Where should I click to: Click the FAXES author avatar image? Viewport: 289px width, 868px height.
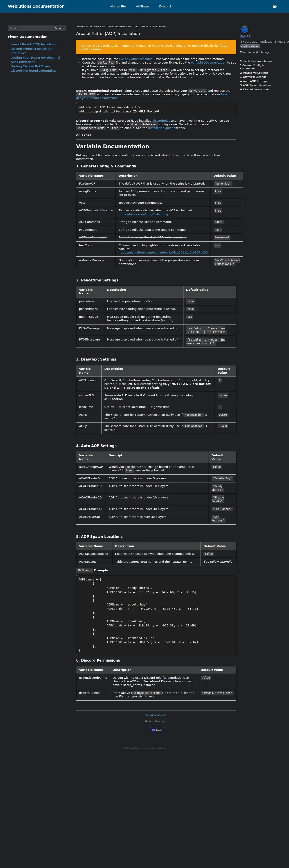point(245,29)
